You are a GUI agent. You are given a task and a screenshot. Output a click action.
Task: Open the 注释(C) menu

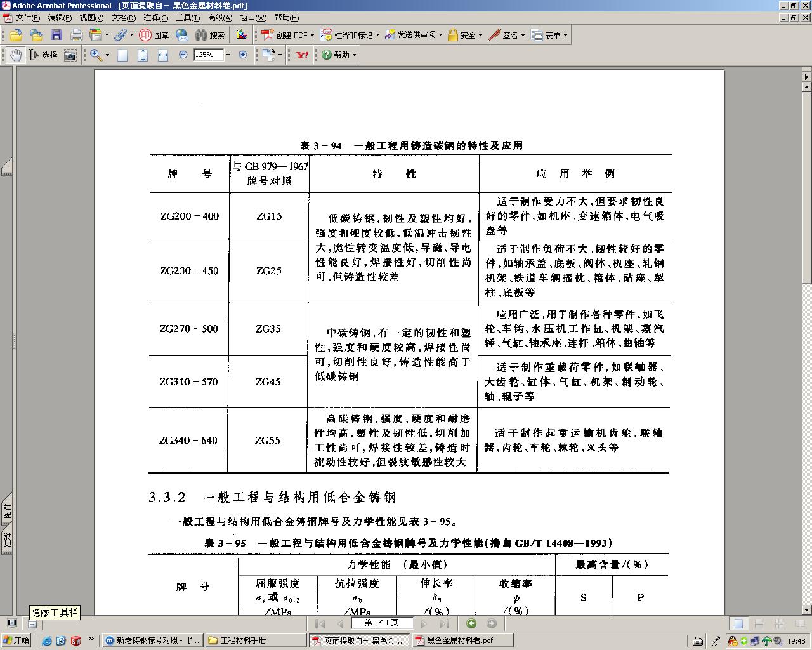[x=156, y=18]
